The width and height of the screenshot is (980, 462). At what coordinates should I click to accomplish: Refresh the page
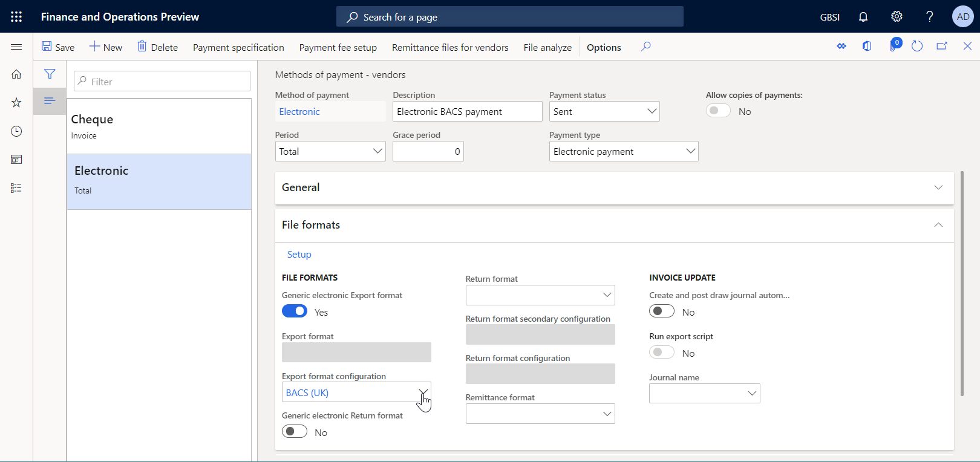pyautogui.click(x=917, y=47)
